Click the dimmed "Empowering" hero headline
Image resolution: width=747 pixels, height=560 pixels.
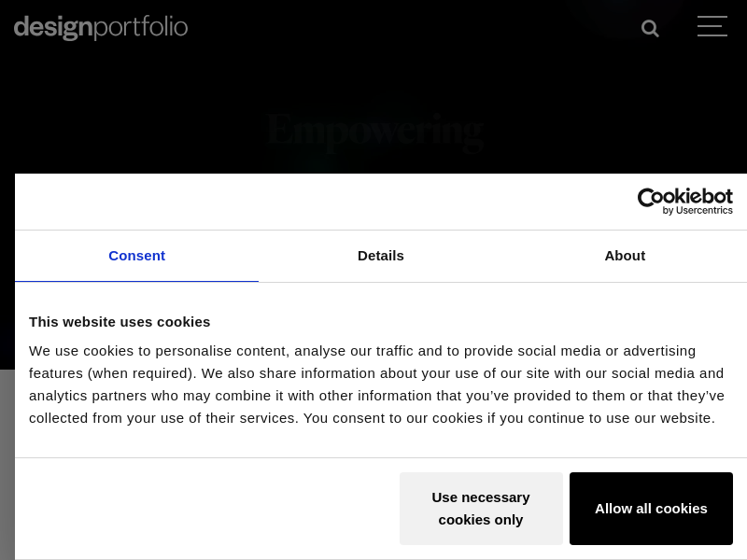[x=374, y=129]
